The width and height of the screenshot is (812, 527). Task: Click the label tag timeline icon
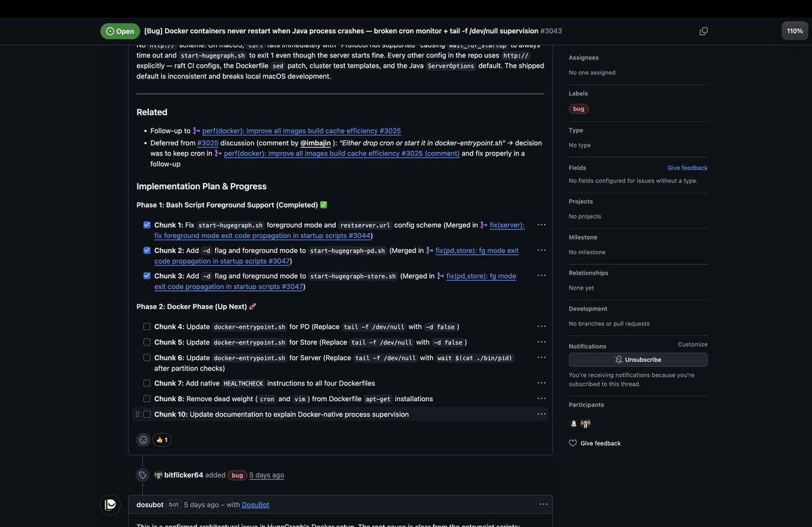coord(143,475)
